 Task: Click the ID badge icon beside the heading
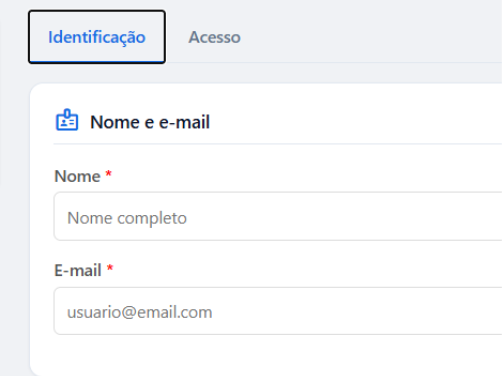pyautogui.click(x=67, y=120)
